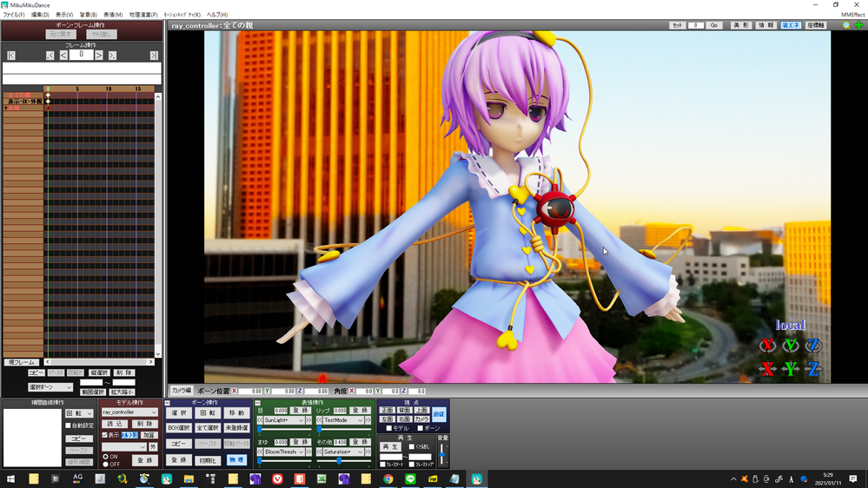Open Windows Start menu
Image resolution: width=868 pixels, height=488 pixels.
[x=10, y=478]
